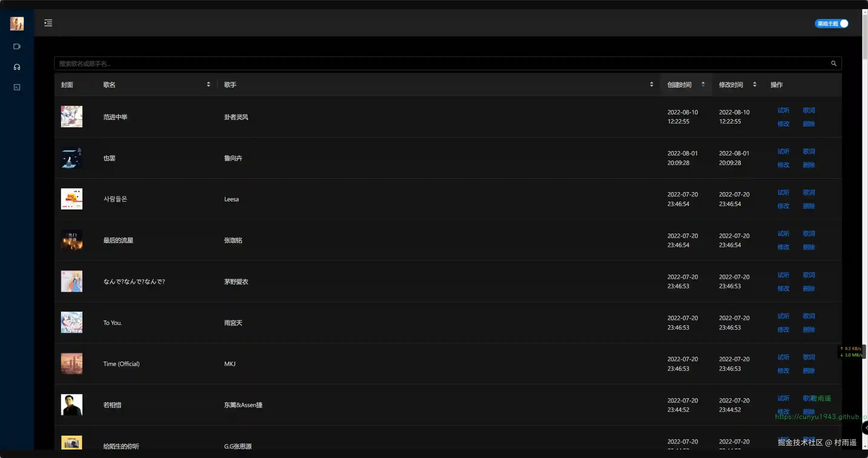Open 歌词 for 也罢
Viewport: 868px width, 458px height.
tap(808, 152)
